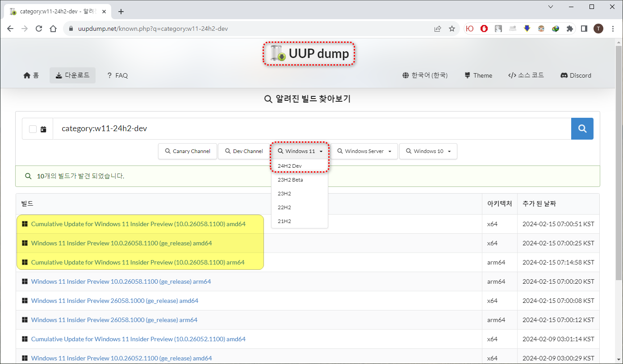Open Cumulative Update 26058.1100 amd64 link
Screen dimensions: 623x364
point(138,224)
